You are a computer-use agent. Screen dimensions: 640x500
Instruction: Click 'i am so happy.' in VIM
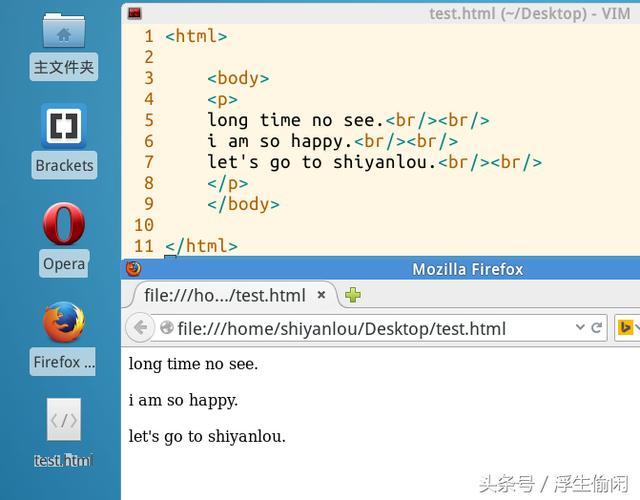280,141
